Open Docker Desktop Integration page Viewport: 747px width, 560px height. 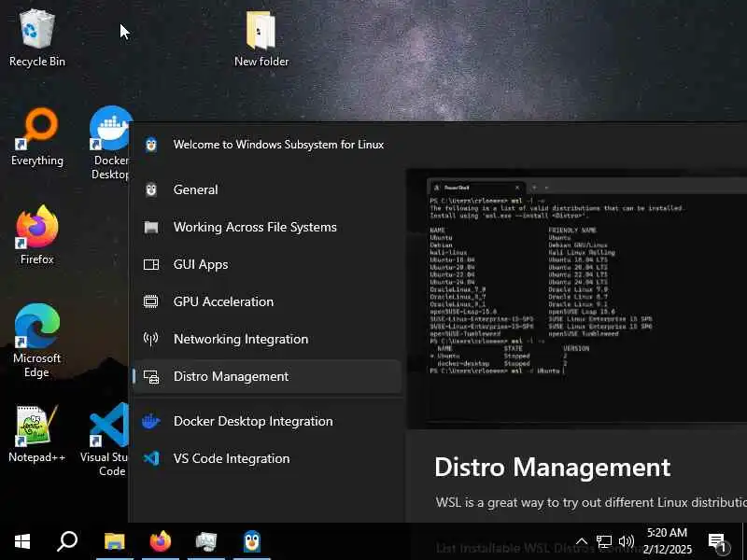click(x=267, y=422)
